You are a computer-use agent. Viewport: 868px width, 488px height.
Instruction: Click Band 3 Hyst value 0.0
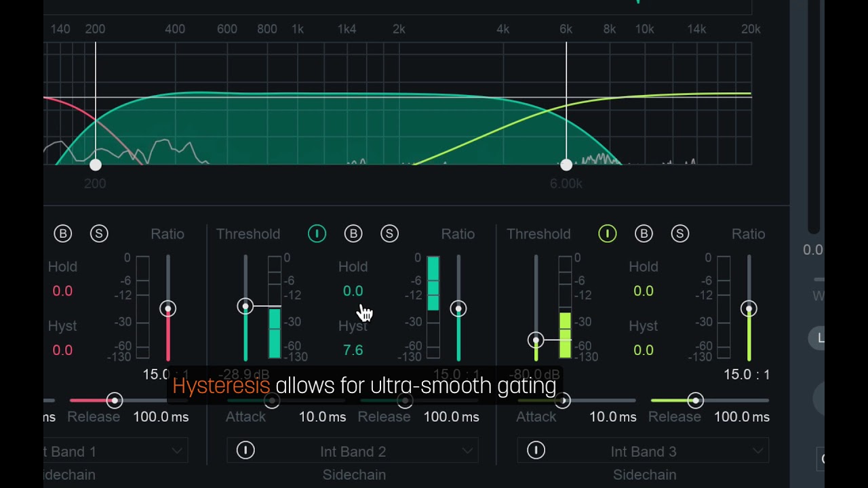pos(643,350)
